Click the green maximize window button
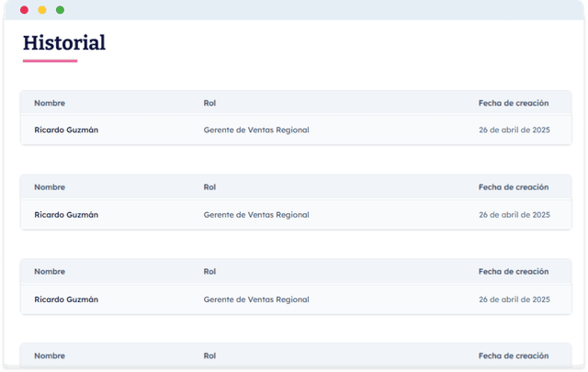Screen dimensions: 588x372 coord(60,10)
